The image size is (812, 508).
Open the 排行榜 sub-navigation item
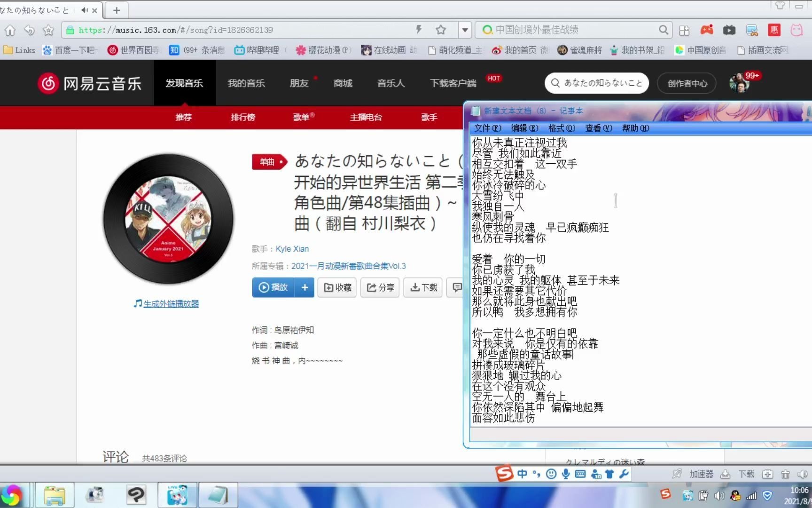coord(243,117)
